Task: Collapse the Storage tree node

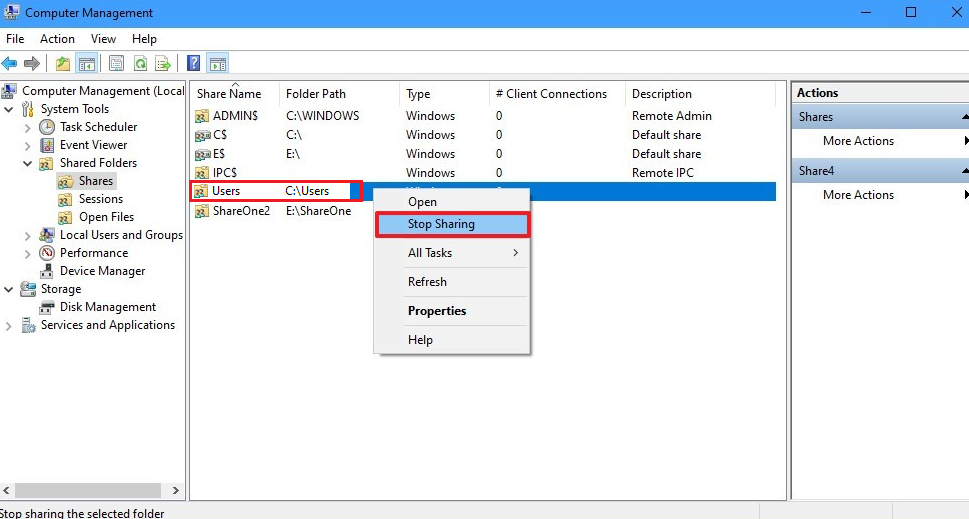Action: tap(9, 289)
